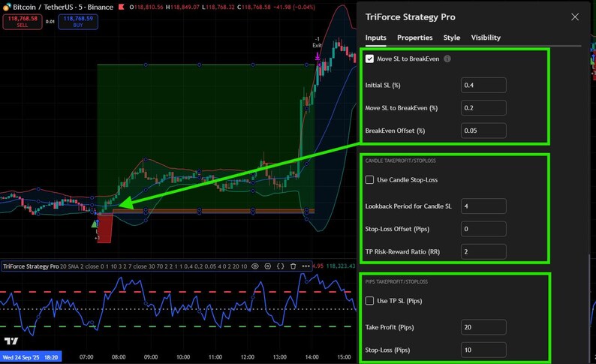Uncheck Move SL to BreakEven checkbox
The width and height of the screenshot is (596, 364).
[369, 59]
